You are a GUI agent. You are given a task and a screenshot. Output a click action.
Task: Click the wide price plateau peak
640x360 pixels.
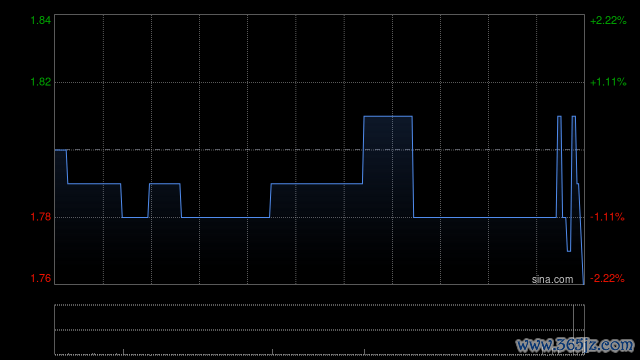pyautogui.click(x=388, y=117)
